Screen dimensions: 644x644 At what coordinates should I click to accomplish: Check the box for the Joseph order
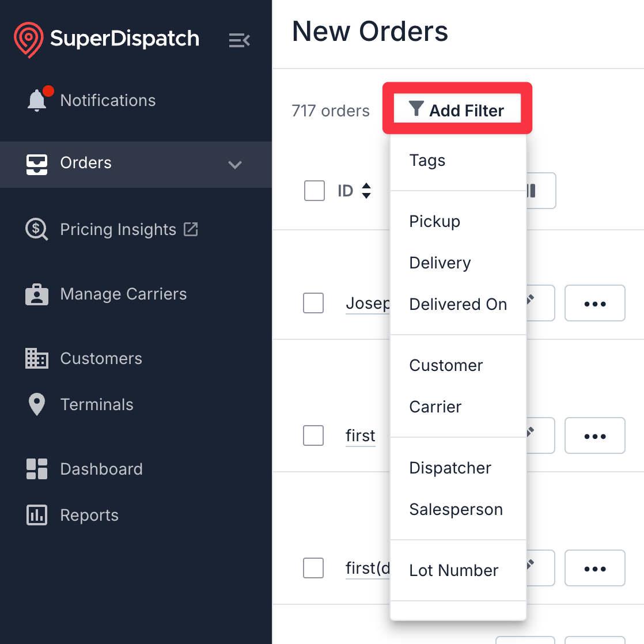click(x=313, y=303)
